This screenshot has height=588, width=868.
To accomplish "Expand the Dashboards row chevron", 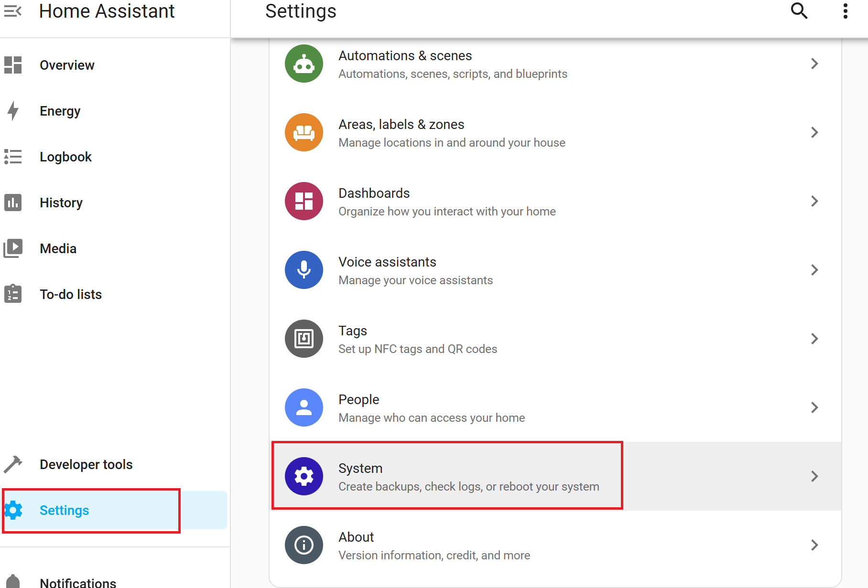I will tap(814, 201).
